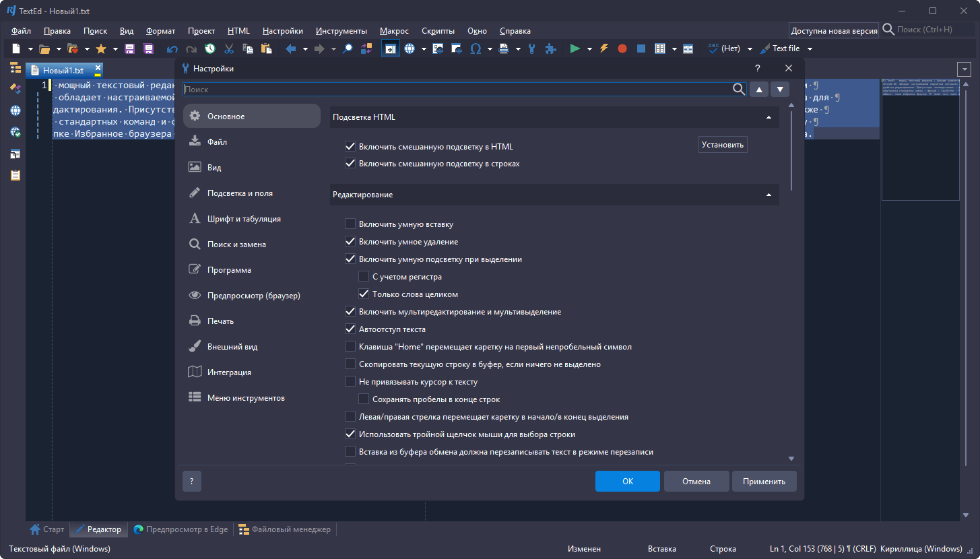Click the scissors Cut icon in toolbar
Viewport: 980px width, 559px height.
(x=229, y=48)
